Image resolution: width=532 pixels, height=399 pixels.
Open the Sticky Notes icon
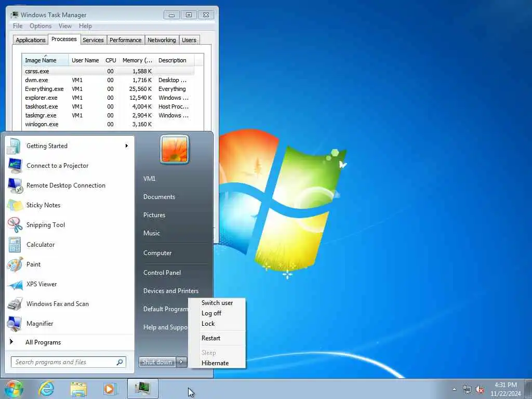pyautogui.click(x=15, y=205)
